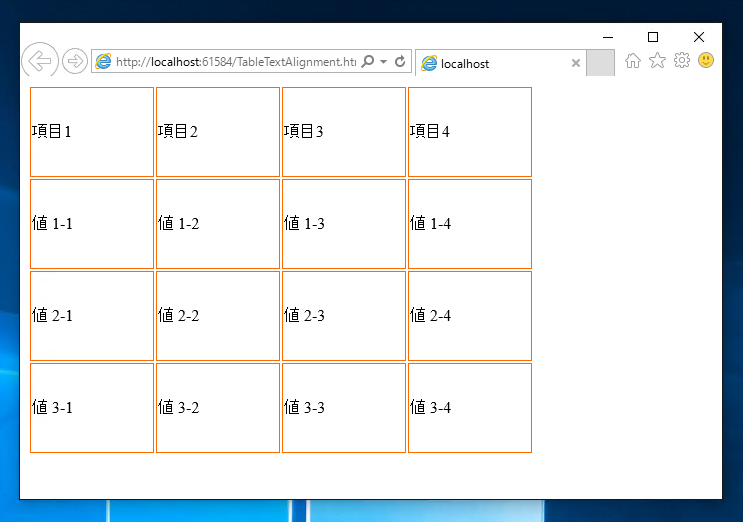This screenshot has height=522, width=743.
Task: Select table cell 値 2-2
Action: pos(218,316)
